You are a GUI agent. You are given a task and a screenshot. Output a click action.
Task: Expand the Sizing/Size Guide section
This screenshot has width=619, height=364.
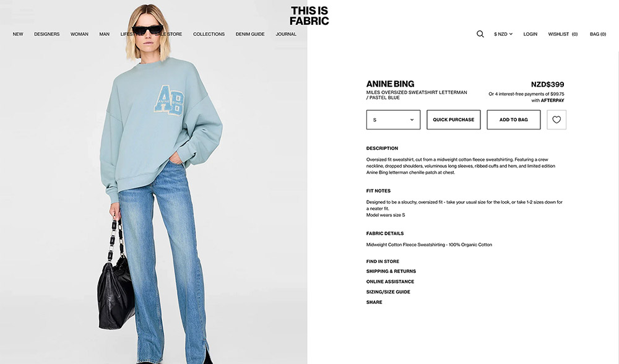[x=388, y=292]
